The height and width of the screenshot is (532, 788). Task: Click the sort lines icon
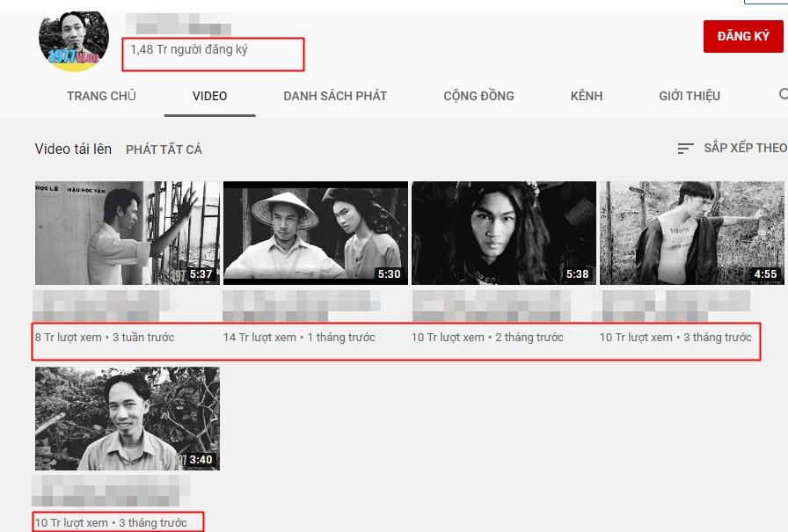(685, 149)
